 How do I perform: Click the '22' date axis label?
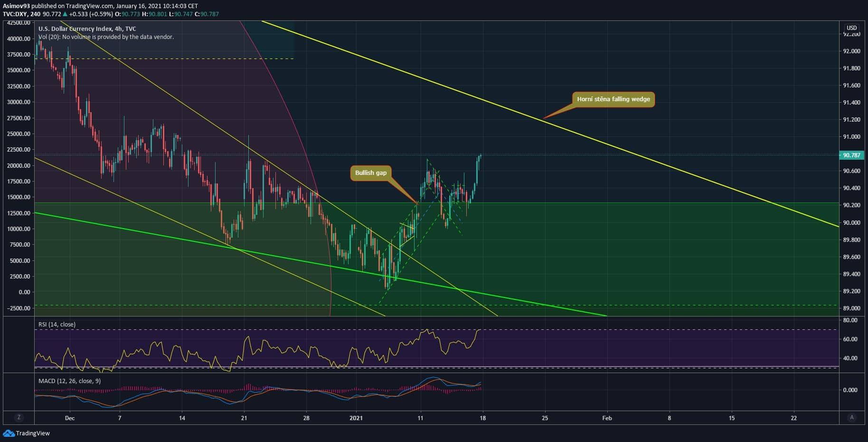pos(793,418)
